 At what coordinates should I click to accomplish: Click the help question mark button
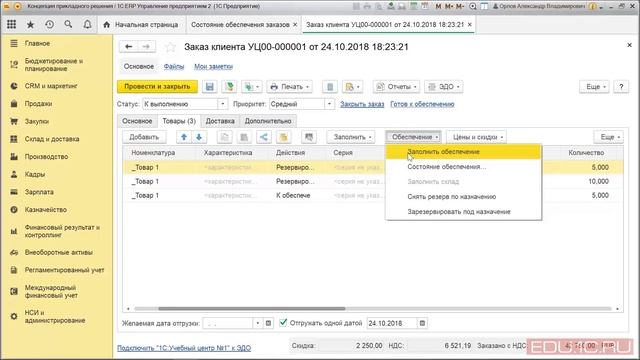tap(621, 87)
